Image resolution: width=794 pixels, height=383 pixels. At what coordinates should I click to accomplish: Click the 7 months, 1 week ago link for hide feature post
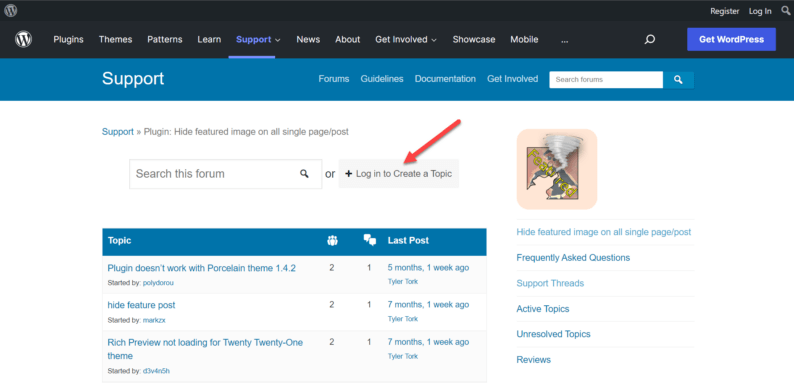[428, 304]
